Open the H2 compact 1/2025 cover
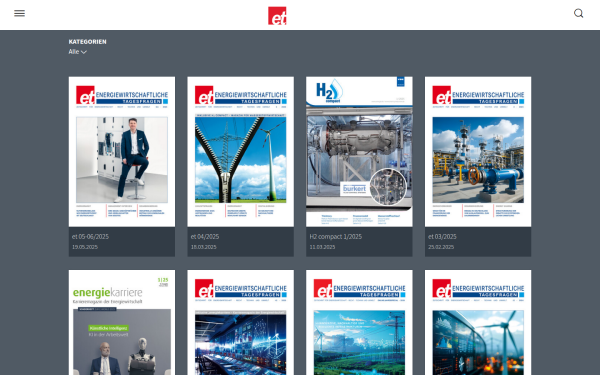Image resolution: width=600 pixels, height=375 pixels. coord(359,152)
